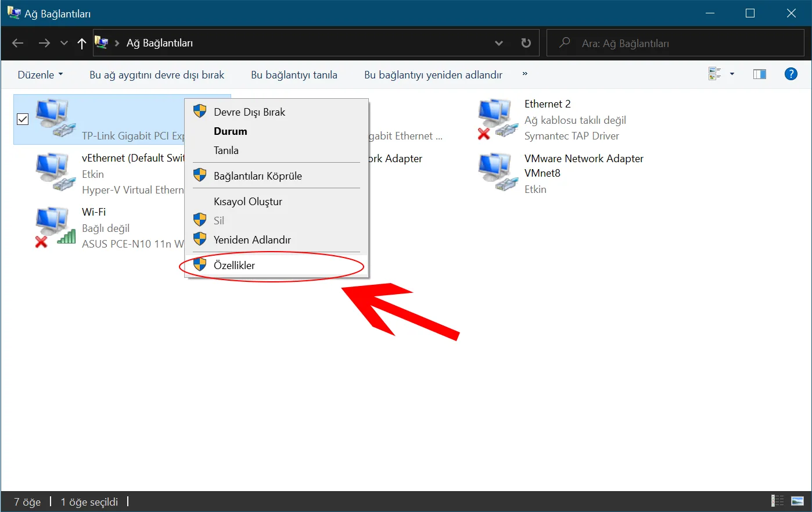Viewport: 812px width, 512px height.
Task: Select the Wi-Fi adapter icon
Action: click(x=55, y=227)
